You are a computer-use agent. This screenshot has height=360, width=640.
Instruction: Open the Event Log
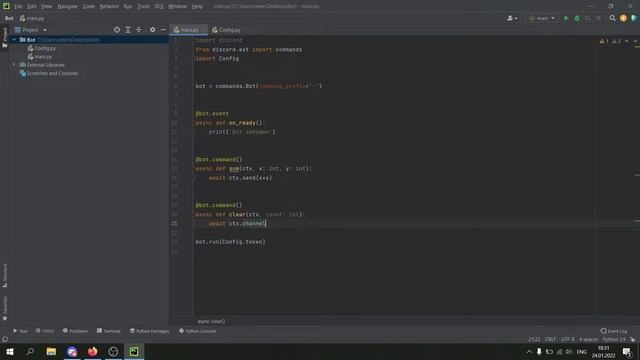coord(614,331)
